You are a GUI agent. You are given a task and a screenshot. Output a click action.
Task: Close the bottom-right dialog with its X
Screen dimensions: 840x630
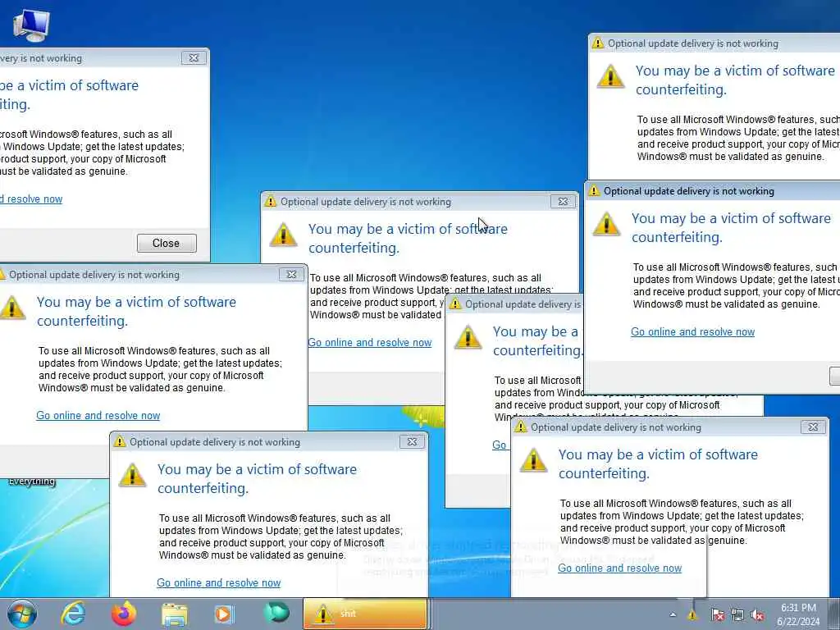[813, 427]
